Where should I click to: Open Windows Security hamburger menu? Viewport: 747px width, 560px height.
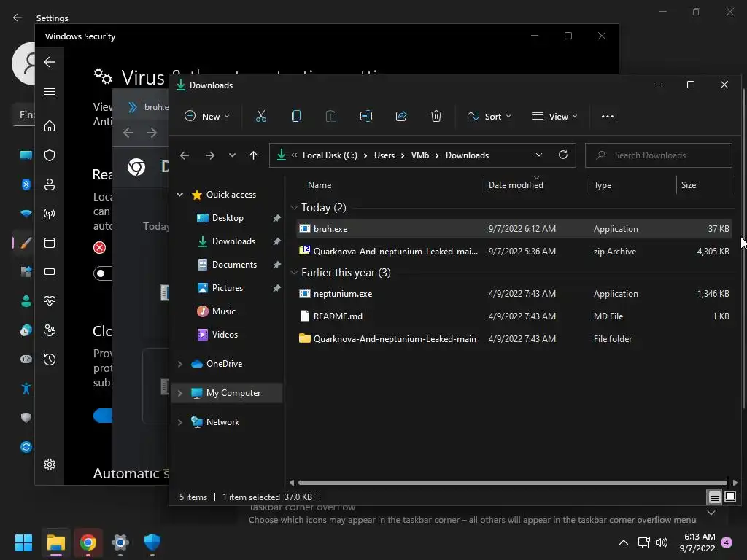click(50, 91)
